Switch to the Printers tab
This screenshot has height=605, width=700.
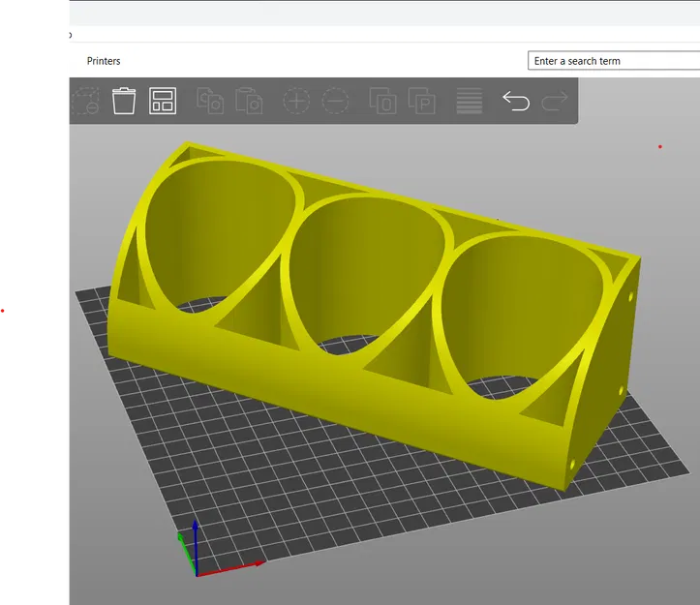click(x=104, y=61)
